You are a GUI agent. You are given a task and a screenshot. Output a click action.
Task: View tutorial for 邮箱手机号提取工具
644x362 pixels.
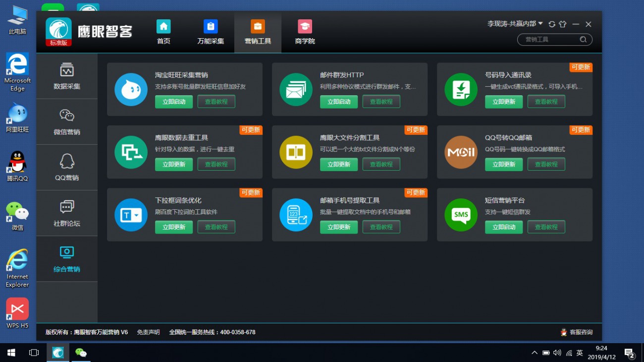(x=381, y=227)
